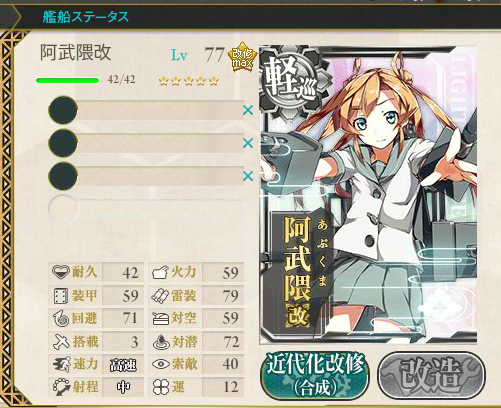Click the 近代化改修 (合成) button
This screenshot has width=501, height=408.
coord(315,375)
